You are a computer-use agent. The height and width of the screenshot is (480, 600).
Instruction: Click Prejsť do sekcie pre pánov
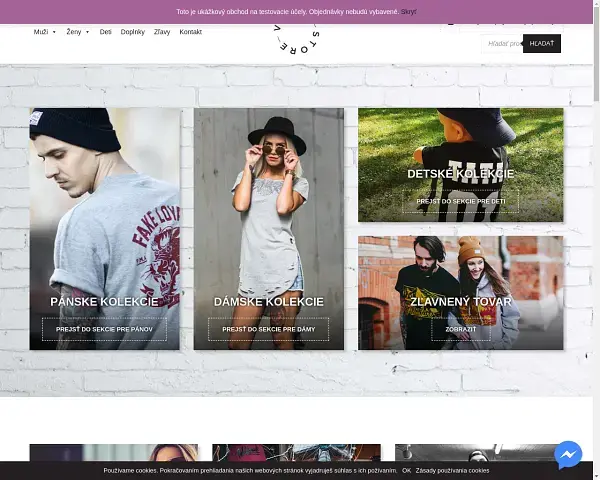(x=104, y=329)
